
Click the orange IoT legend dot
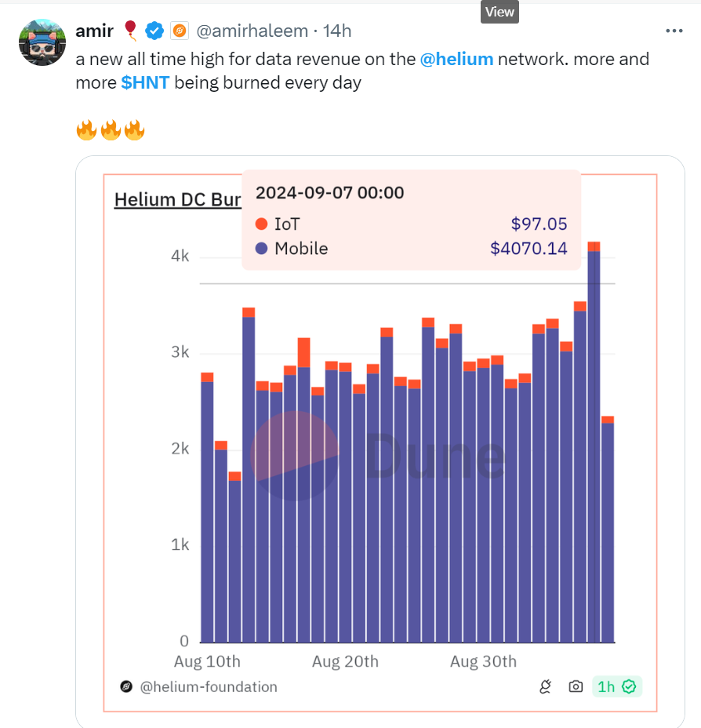coord(262,224)
